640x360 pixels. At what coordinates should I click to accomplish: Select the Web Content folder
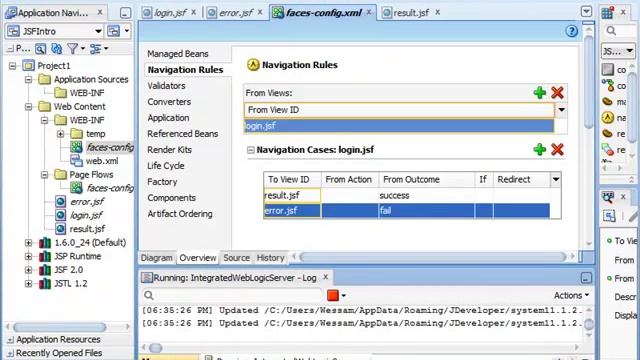[80, 107]
